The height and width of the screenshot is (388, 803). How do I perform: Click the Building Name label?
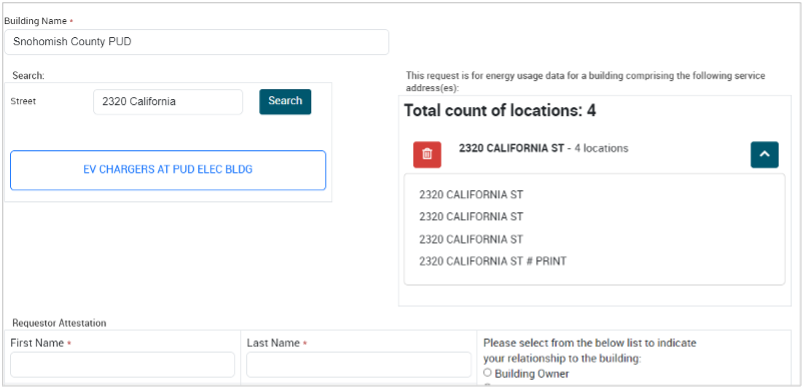point(35,21)
